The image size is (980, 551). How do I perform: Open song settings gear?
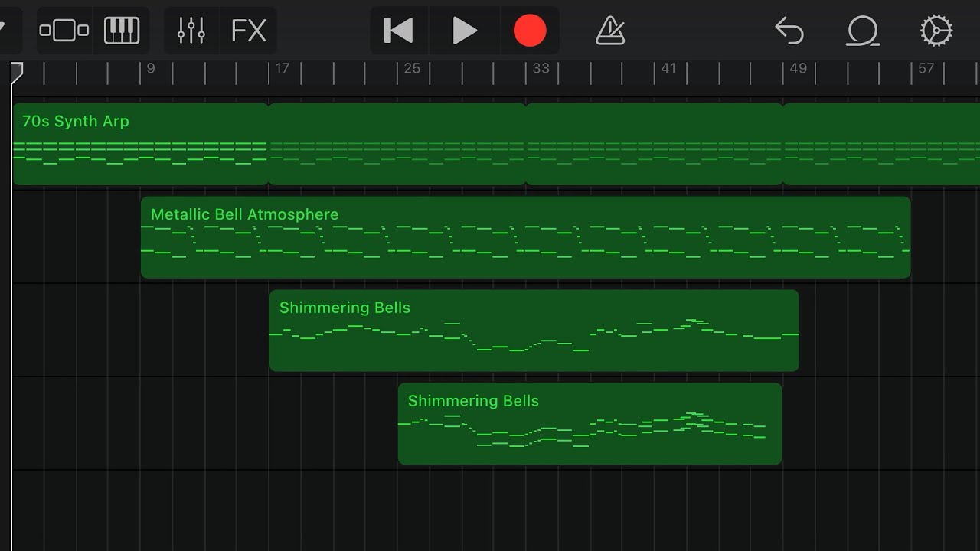pyautogui.click(x=936, y=31)
